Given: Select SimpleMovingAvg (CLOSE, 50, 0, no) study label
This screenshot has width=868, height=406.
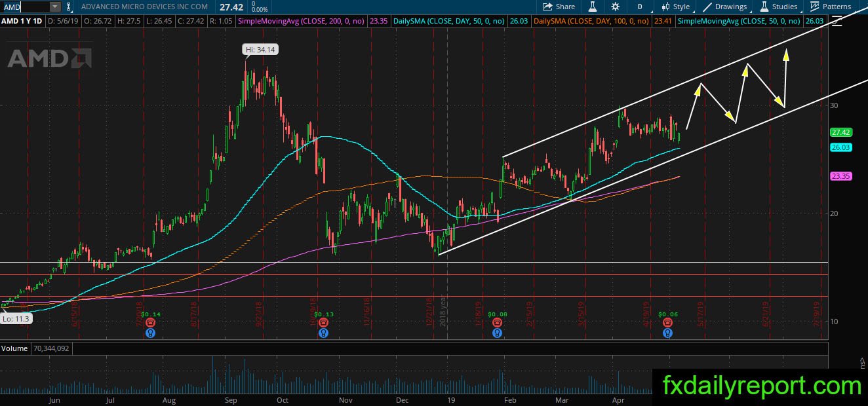Looking at the screenshot, I should point(738,21).
